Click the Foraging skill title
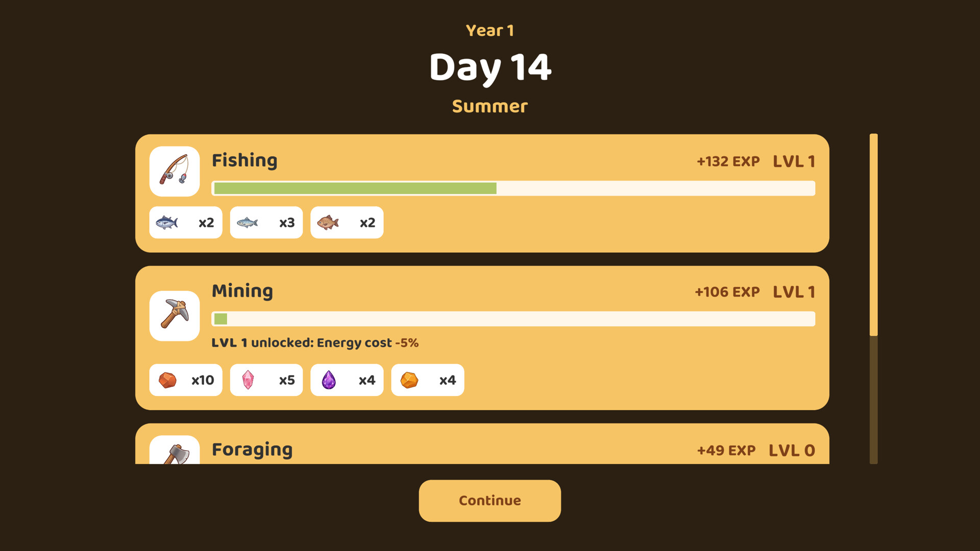The image size is (980, 551). pyautogui.click(x=252, y=449)
